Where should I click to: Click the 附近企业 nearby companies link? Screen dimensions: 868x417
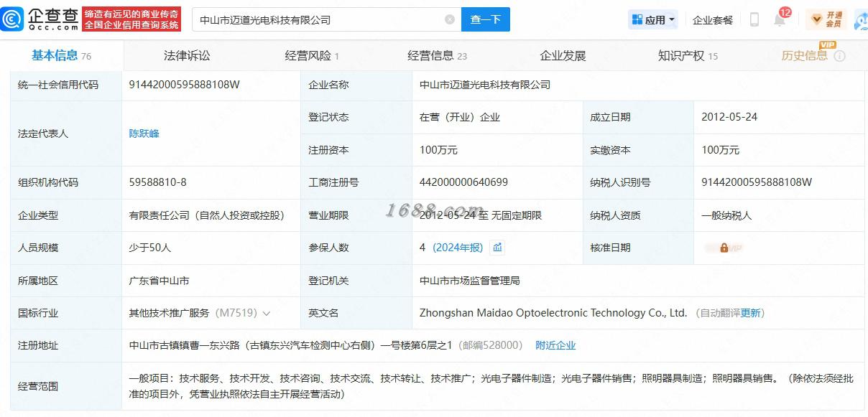tap(555, 345)
